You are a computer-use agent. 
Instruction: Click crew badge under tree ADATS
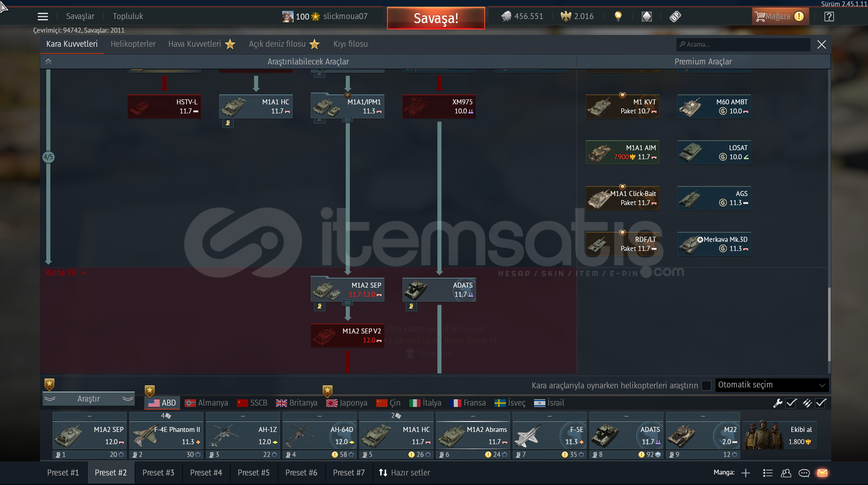pos(411,306)
